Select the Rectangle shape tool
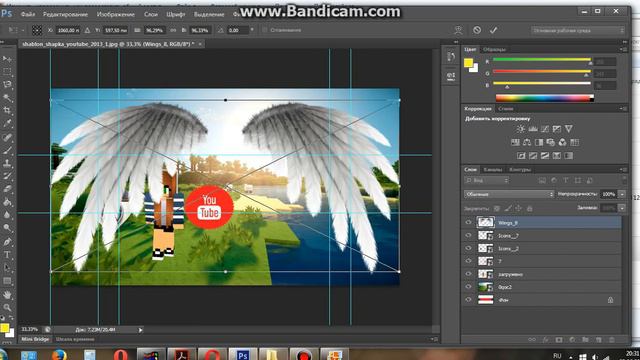 pyautogui.click(x=7, y=281)
